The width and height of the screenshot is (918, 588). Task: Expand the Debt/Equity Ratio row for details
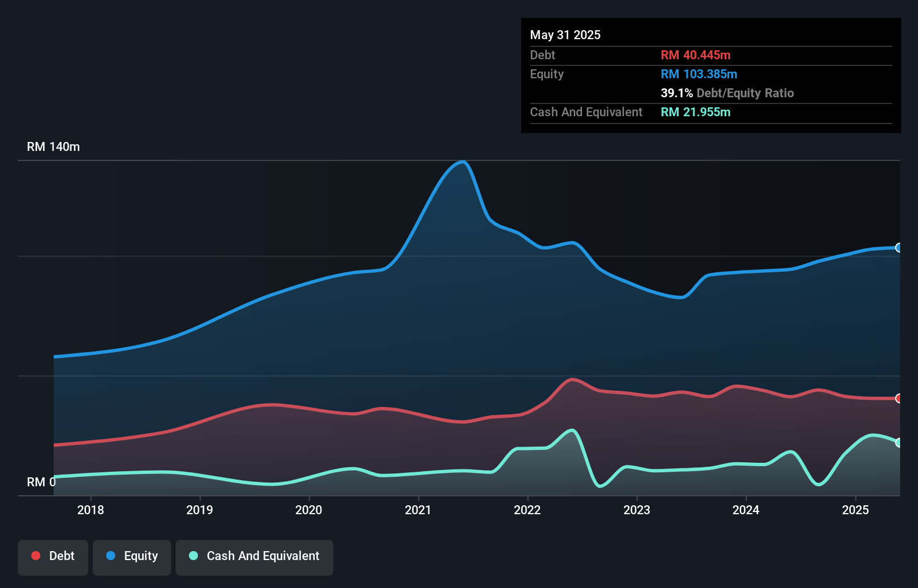727,93
